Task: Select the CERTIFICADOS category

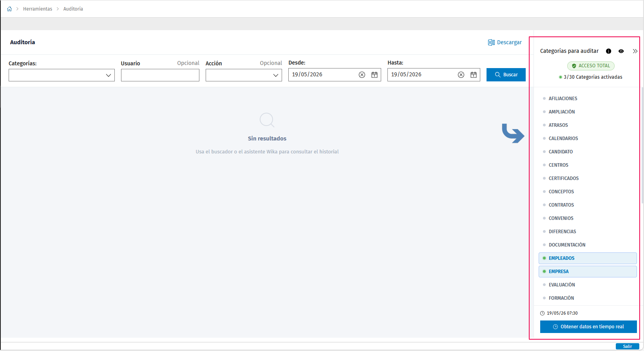Action: click(x=588, y=178)
